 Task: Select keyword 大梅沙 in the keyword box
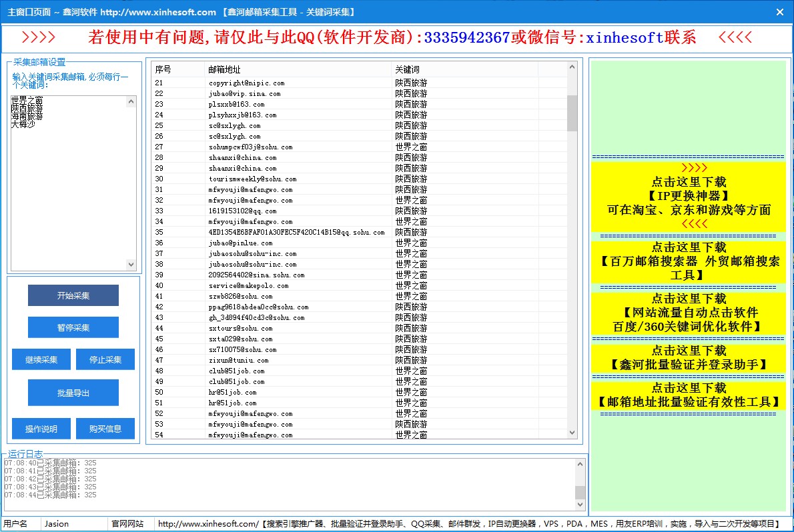pos(23,124)
